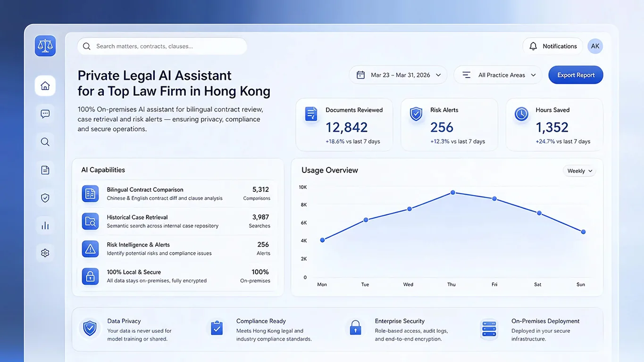The height and width of the screenshot is (362, 644).
Task: Select the Historical Case Retrieval row
Action: (x=176, y=222)
